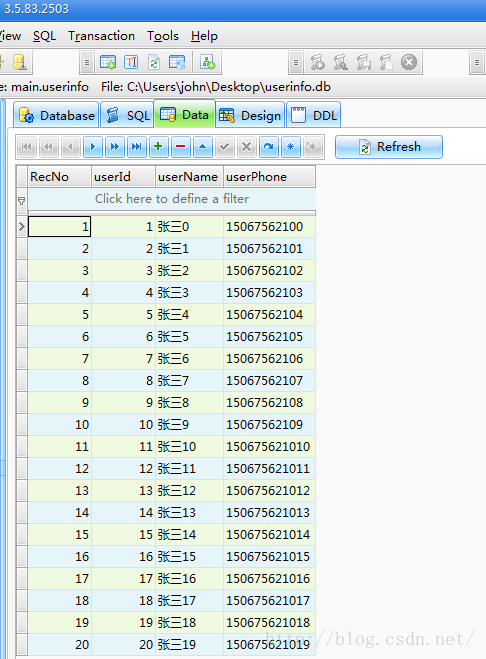Select phone cell 15067562108
This screenshot has height=659, width=486.
[269, 403]
